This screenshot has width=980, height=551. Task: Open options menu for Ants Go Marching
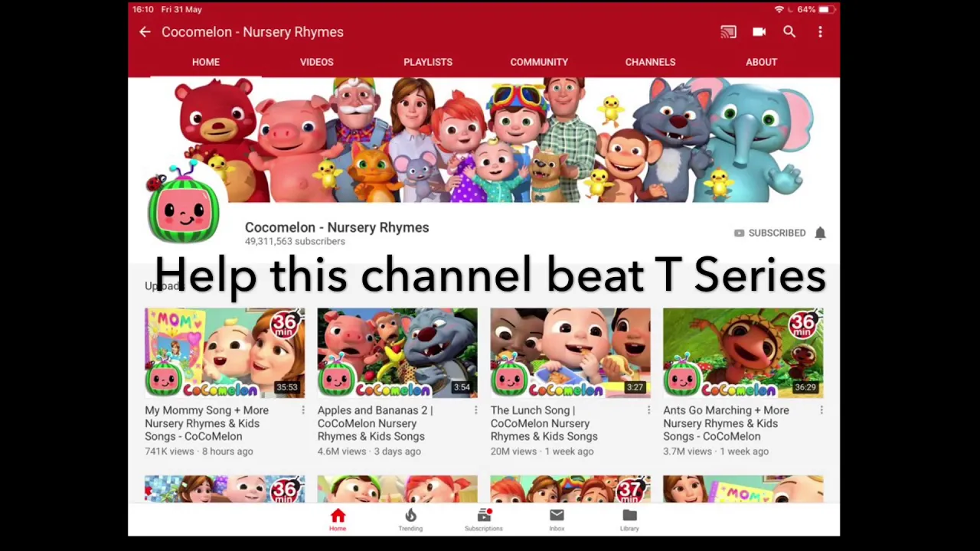(x=822, y=411)
